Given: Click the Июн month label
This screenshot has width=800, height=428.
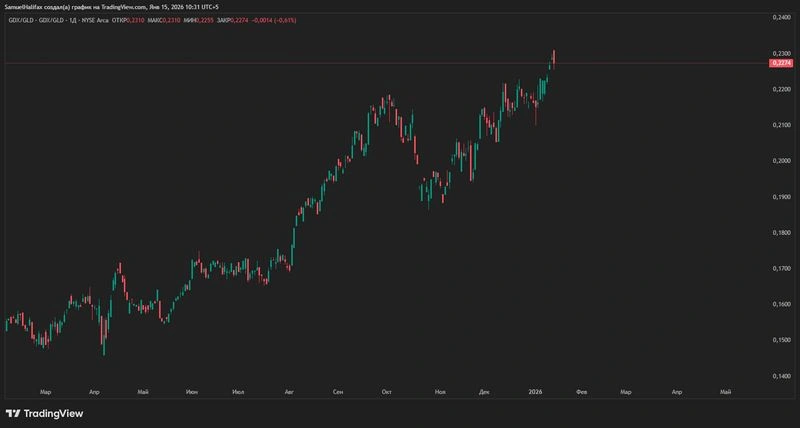Looking at the screenshot, I should pos(192,392).
